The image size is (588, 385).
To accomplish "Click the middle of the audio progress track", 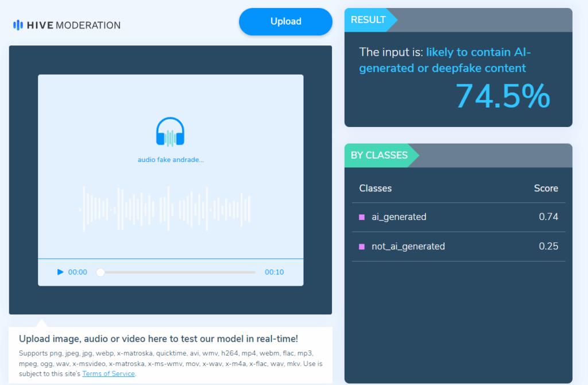I will [178, 272].
